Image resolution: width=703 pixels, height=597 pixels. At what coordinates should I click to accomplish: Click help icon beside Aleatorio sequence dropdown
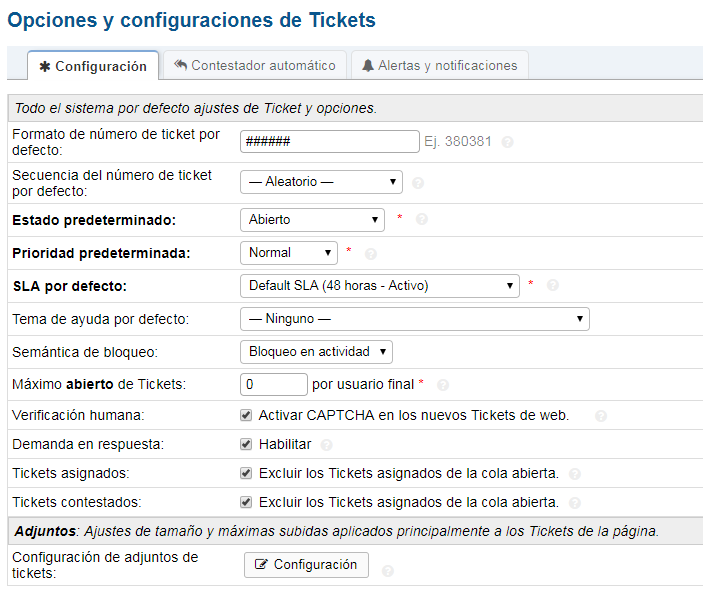[x=418, y=183]
